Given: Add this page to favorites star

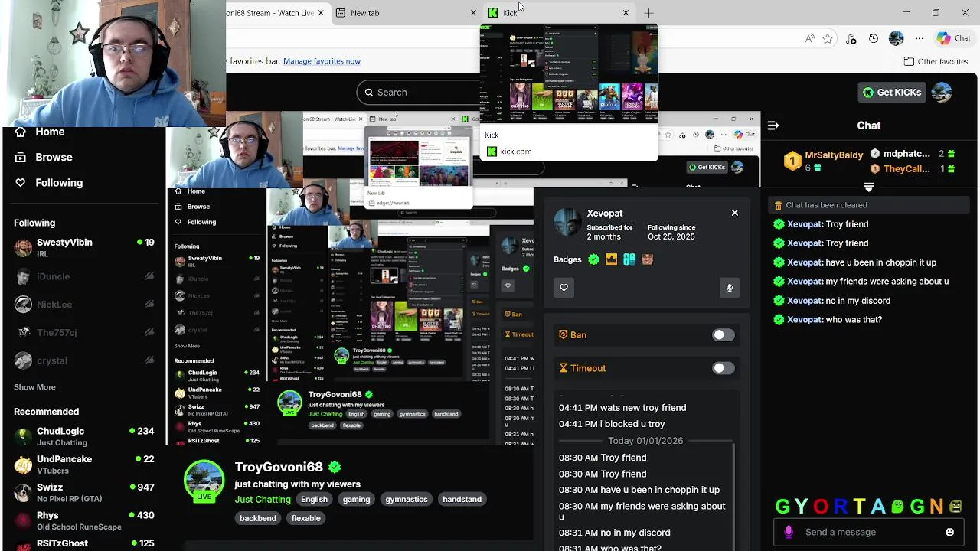Looking at the screenshot, I should pyautogui.click(x=828, y=38).
